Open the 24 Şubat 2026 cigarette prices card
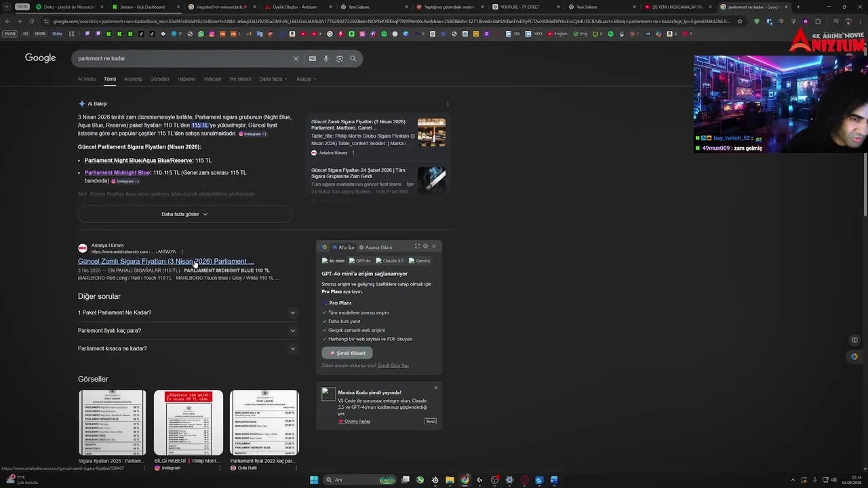 coord(378,180)
